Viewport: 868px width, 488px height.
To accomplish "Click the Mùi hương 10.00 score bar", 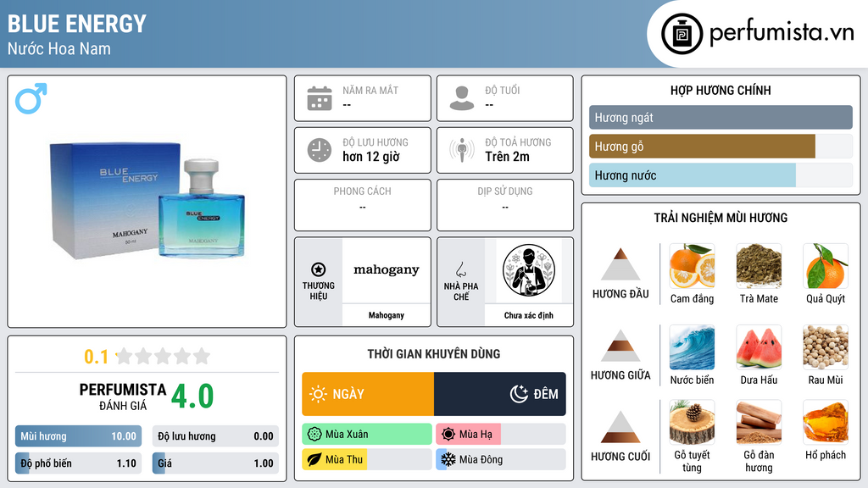I will pyautogui.click(x=78, y=436).
